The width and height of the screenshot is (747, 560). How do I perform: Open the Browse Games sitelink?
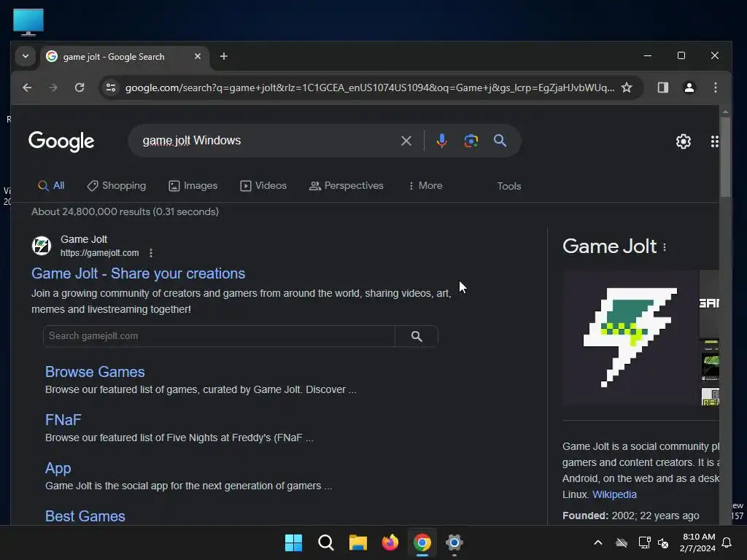95,372
